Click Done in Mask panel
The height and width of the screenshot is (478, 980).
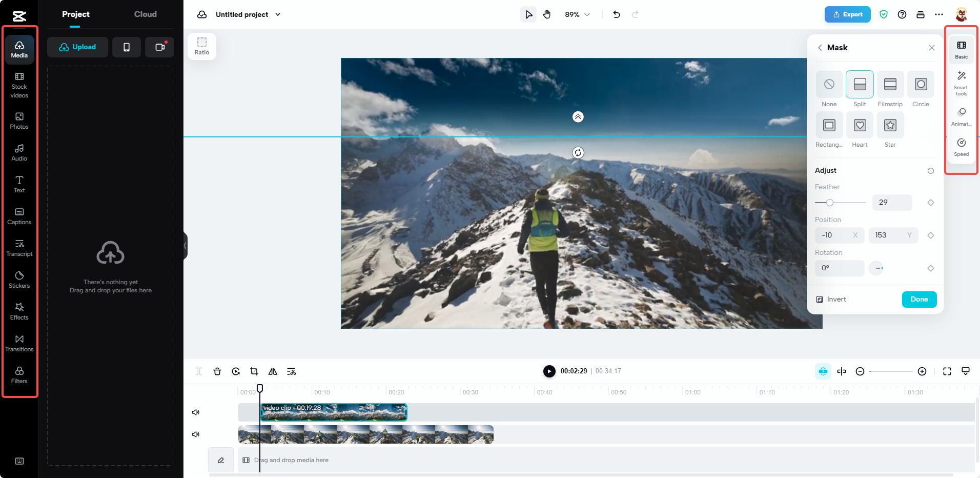920,300
